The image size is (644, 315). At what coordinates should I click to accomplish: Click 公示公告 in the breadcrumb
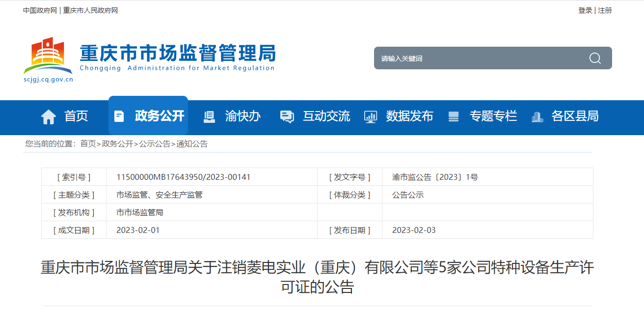[x=155, y=144]
